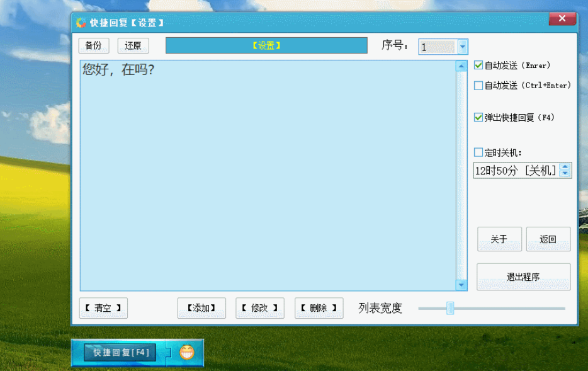Click the 快捷回复[F4] floating button

click(x=120, y=353)
